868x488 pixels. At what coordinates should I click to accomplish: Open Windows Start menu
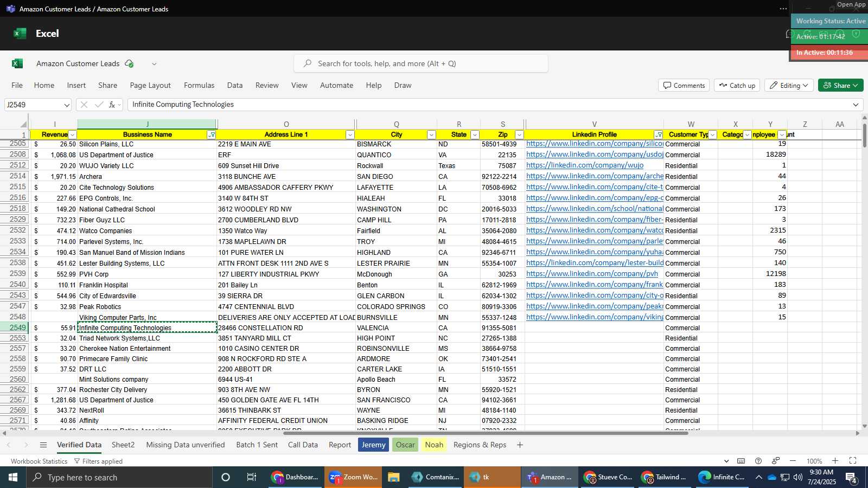pos(13,477)
